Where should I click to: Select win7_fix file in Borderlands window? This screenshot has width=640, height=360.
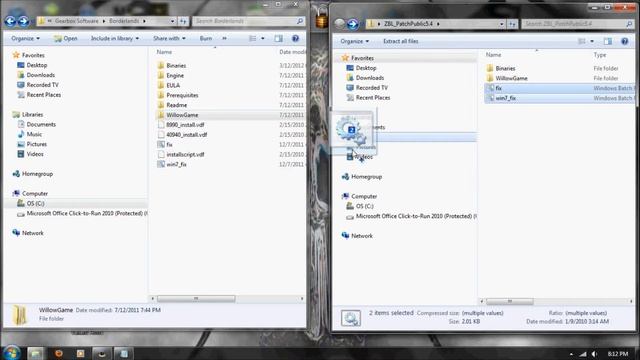click(x=176, y=164)
